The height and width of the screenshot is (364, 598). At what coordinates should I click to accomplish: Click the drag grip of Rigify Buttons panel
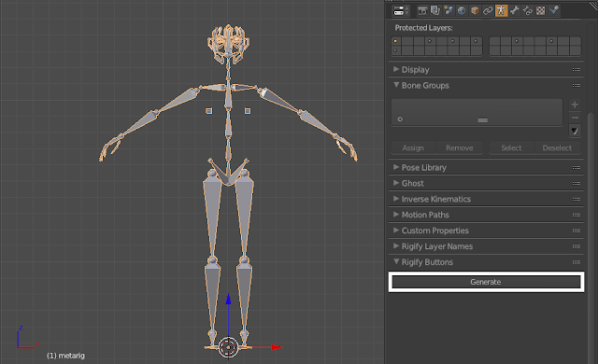[577, 262]
